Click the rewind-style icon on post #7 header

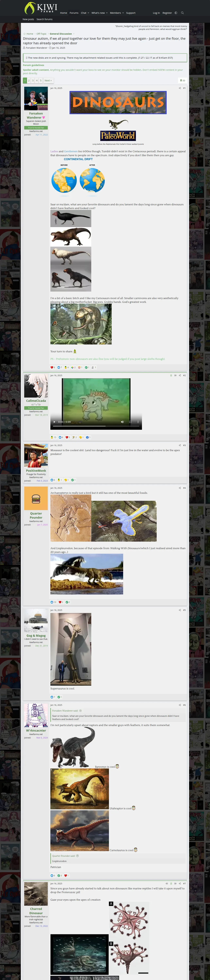click(166, 884)
